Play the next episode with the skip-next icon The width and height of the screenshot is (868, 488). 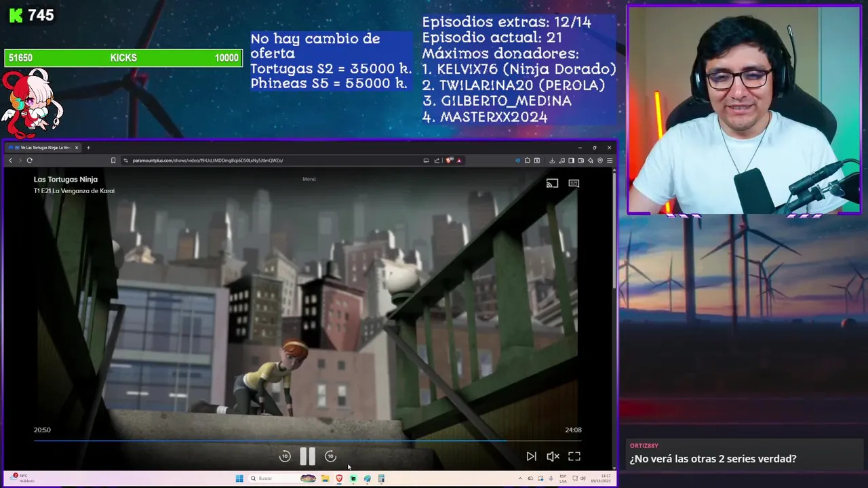532,457
